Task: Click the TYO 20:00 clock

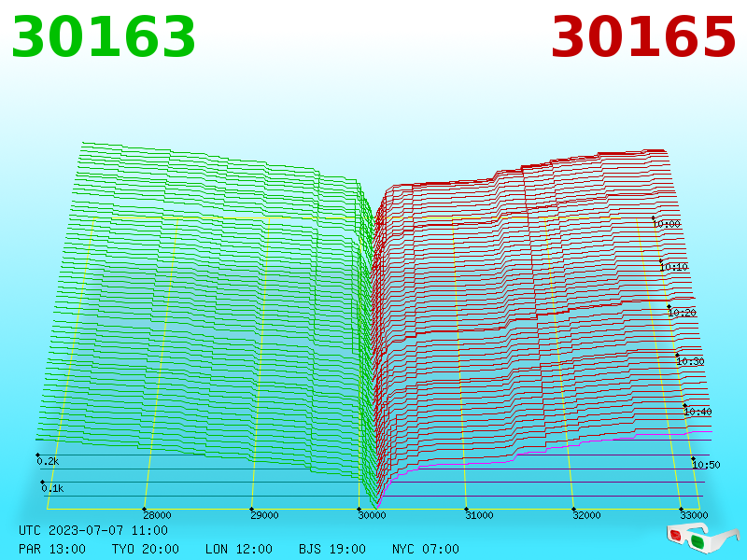Action: (146, 549)
